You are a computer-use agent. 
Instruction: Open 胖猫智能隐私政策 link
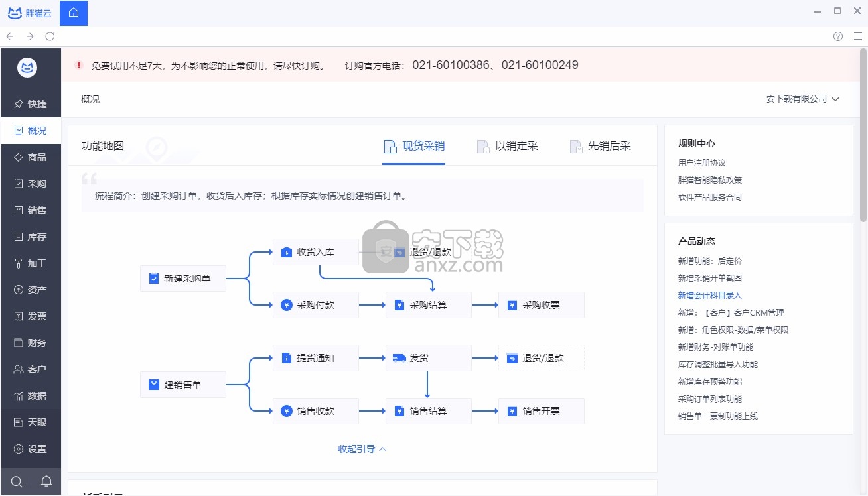pyautogui.click(x=709, y=180)
